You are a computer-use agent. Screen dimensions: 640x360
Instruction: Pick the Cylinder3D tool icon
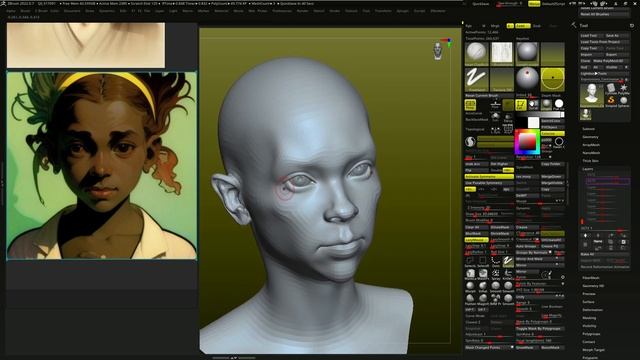pyautogui.click(x=611, y=89)
